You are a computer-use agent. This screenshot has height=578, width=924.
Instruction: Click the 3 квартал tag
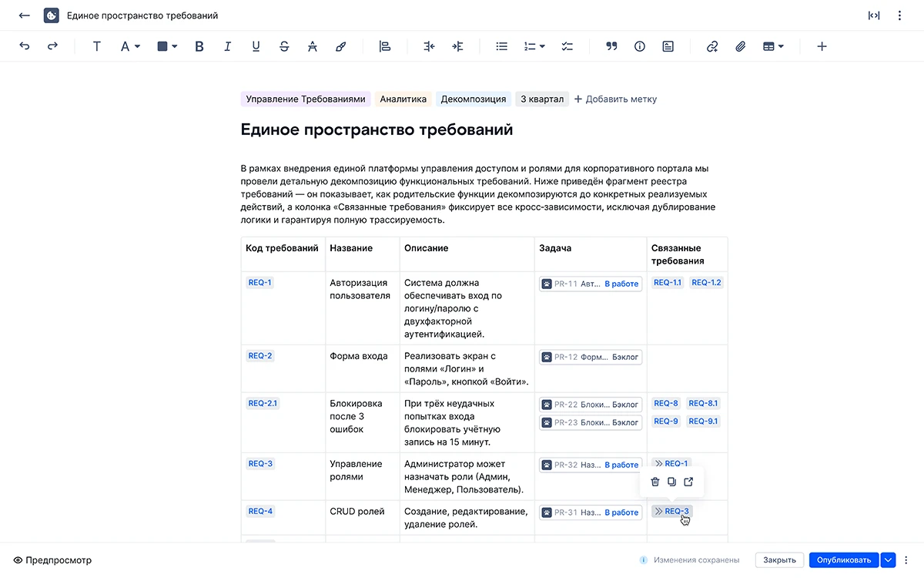(542, 99)
